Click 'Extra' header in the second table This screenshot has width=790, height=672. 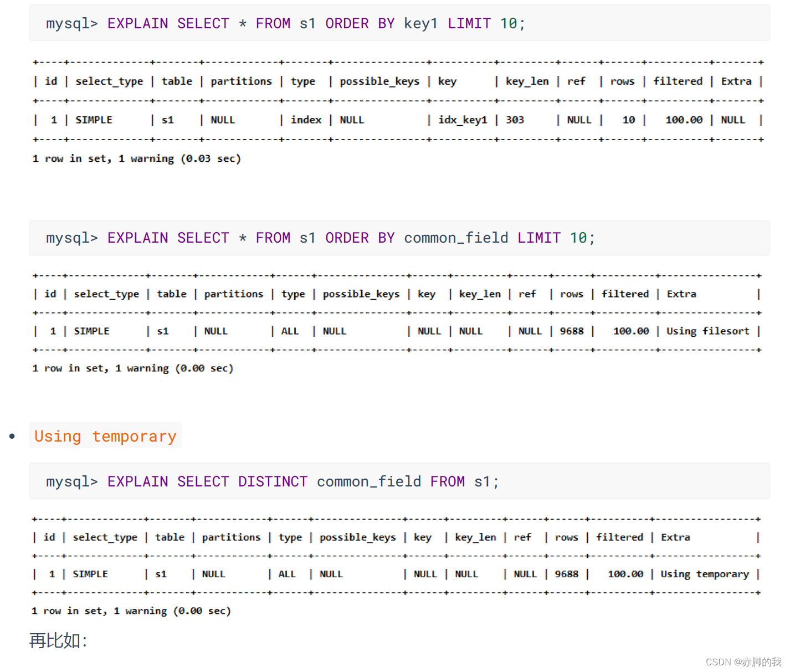(x=681, y=294)
